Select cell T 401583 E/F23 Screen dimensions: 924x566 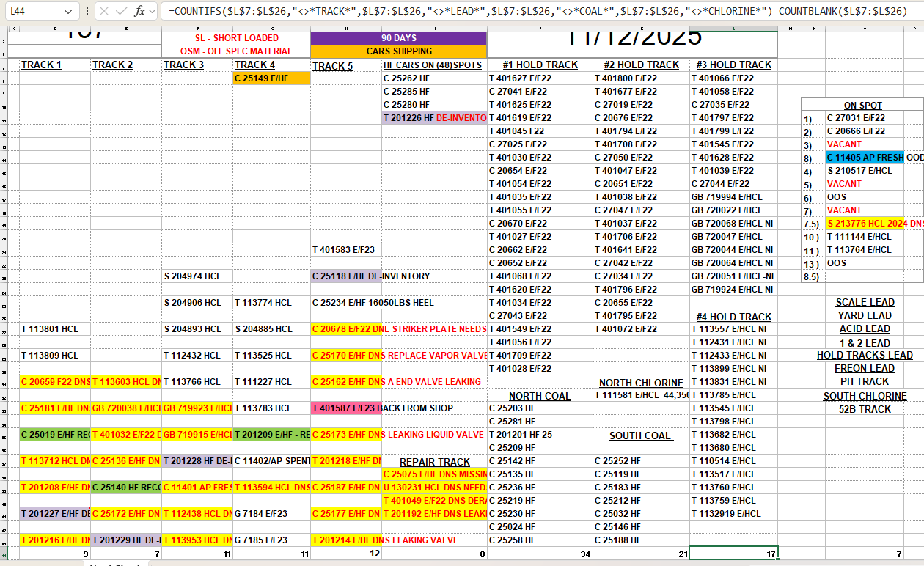tap(346, 249)
